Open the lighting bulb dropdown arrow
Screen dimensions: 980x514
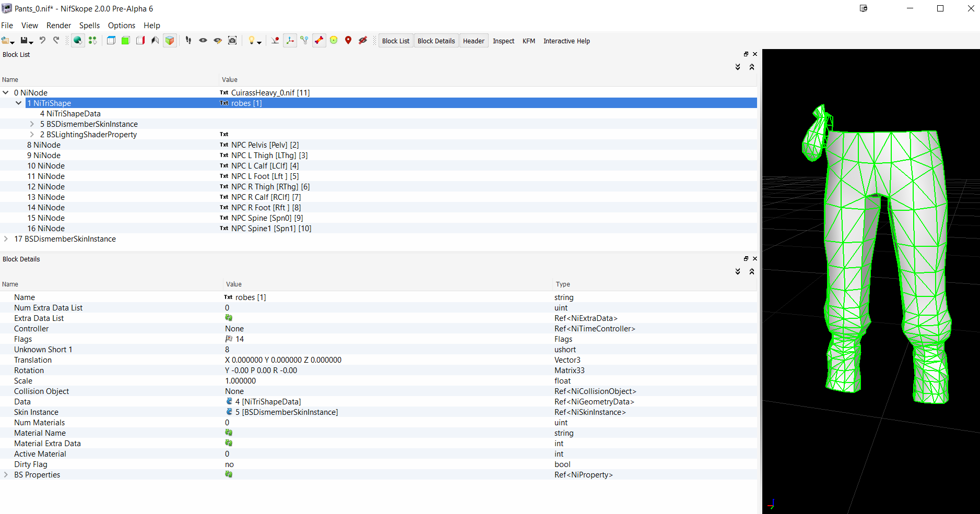coord(259,43)
